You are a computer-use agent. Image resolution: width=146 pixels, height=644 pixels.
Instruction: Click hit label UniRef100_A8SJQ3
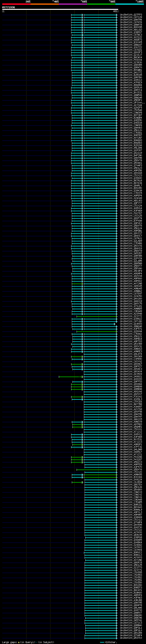pos(131,30)
